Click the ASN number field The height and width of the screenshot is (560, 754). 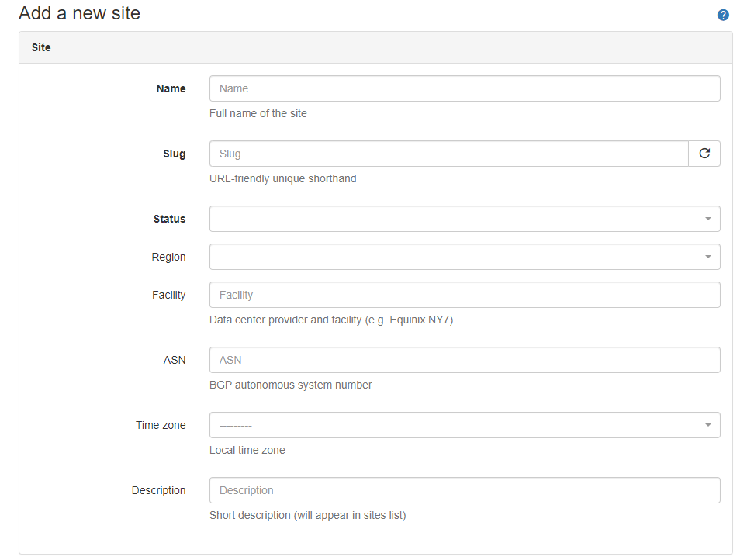coord(464,360)
